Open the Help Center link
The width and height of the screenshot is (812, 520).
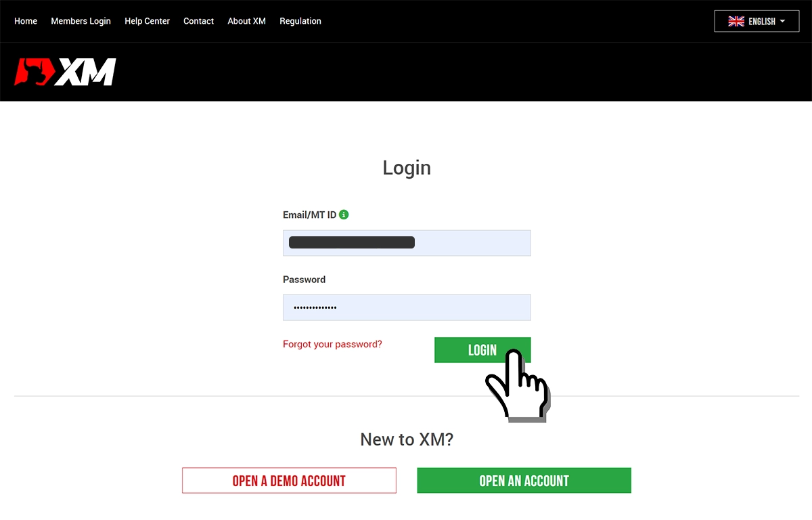pyautogui.click(x=148, y=21)
